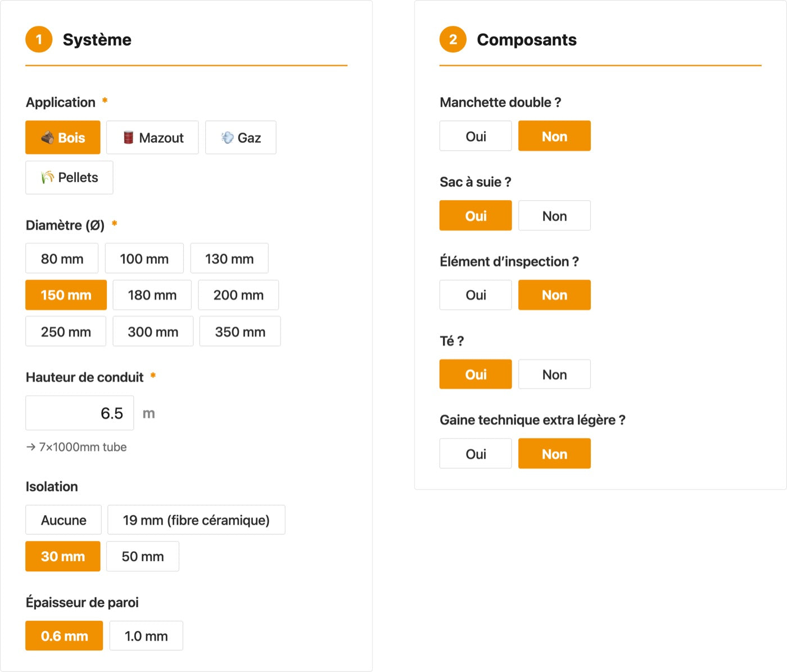This screenshot has width=787, height=672.
Task: Pick the Gaz application option
Action: 241,137
